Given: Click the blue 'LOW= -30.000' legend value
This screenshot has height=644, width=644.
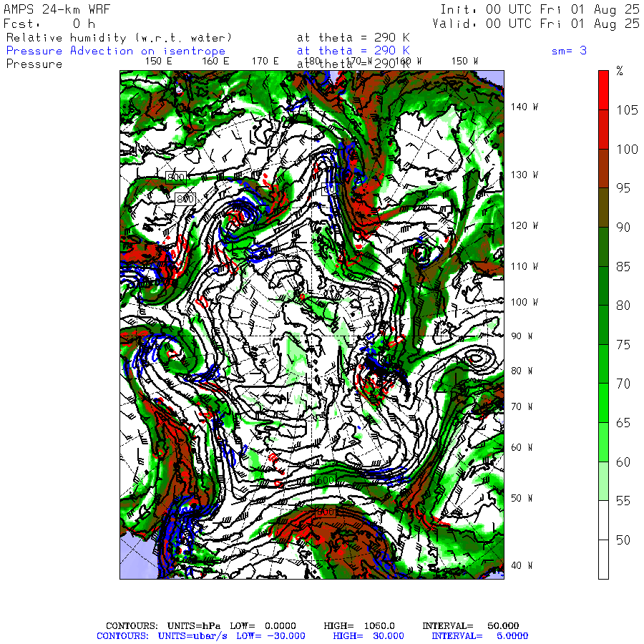Looking at the screenshot, I should tap(270, 636).
